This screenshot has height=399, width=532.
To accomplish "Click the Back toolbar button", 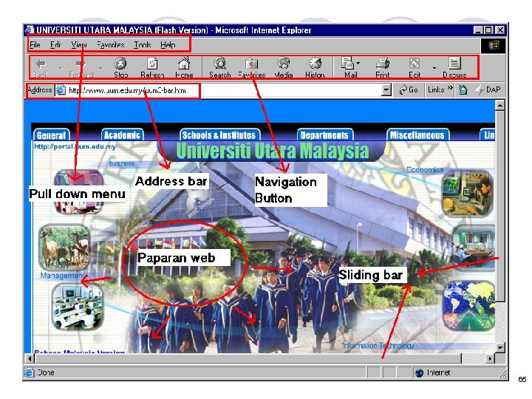I will [x=41, y=68].
